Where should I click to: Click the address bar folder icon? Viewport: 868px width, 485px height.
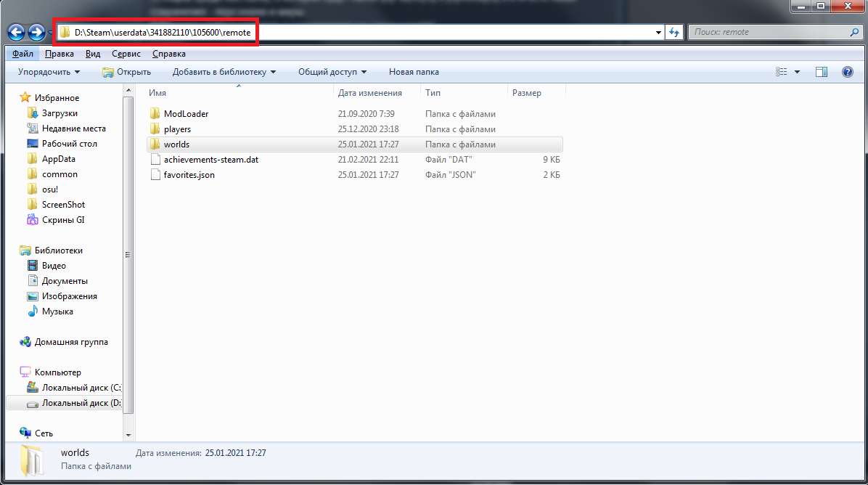coord(65,32)
